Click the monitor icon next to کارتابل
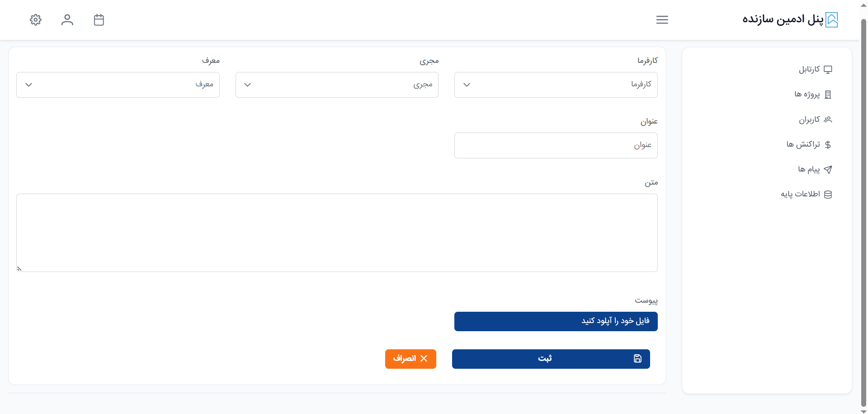868x414 pixels. 828,70
